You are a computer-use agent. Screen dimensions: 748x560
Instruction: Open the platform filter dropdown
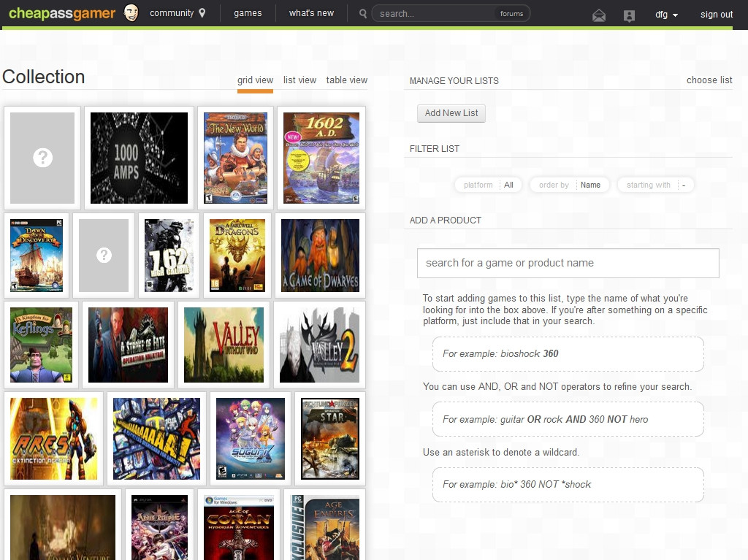tap(489, 185)
